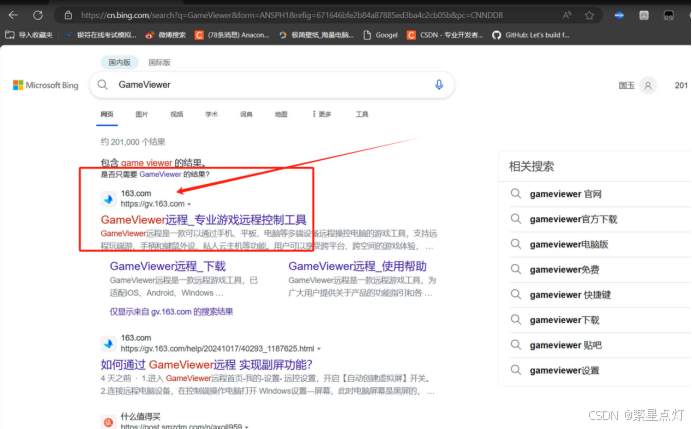Open the GameViewer远程_下载 sublink
692x429 pixels.
pos(168,266)
